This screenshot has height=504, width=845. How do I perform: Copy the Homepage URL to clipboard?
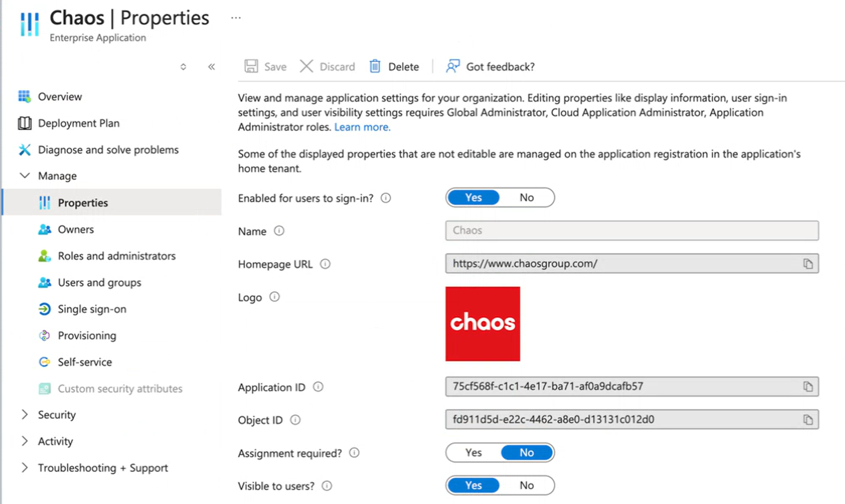[808, 264]
